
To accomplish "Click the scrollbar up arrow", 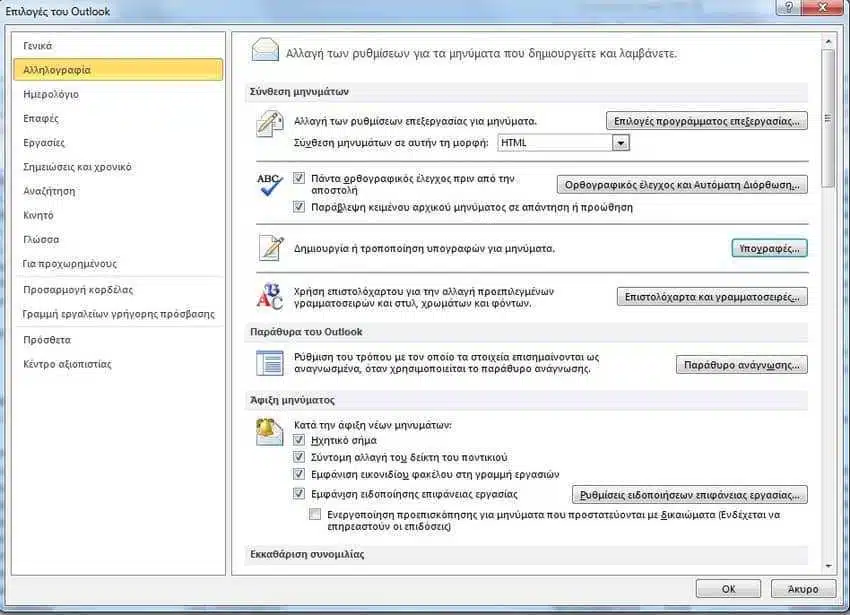I will tap(828, 41).
